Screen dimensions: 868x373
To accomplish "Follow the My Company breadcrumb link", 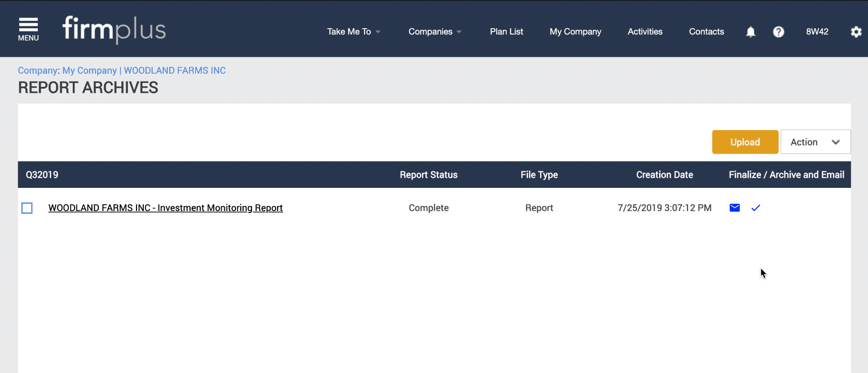I will 90,71.
